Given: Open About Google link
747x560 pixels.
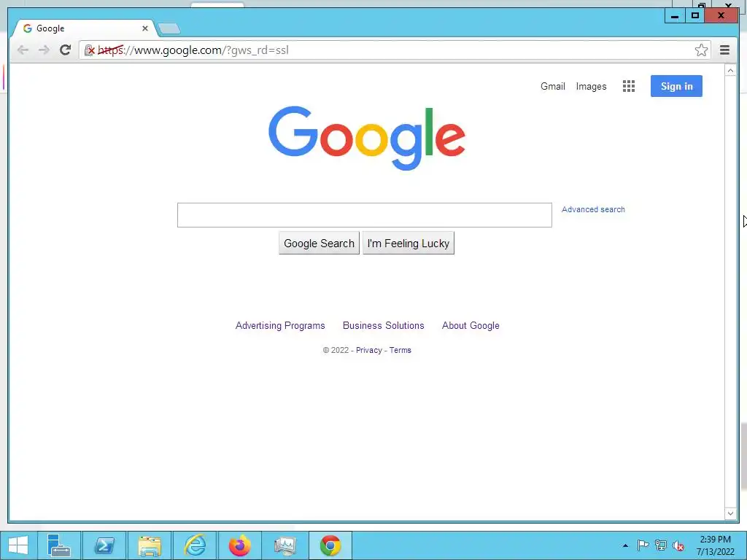Looking at the screenshot, I should point(471,326).
